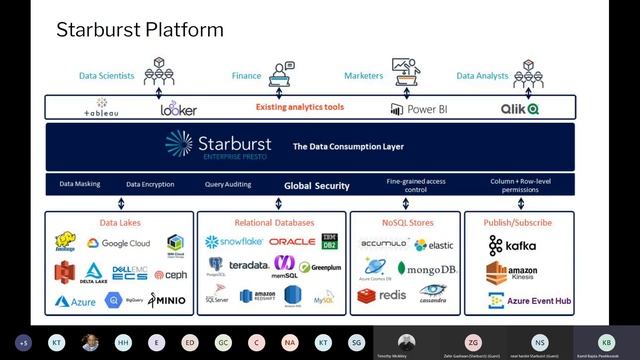Click the Cassandra eye logo
This screenshot has height=360, width=640.
433,293
